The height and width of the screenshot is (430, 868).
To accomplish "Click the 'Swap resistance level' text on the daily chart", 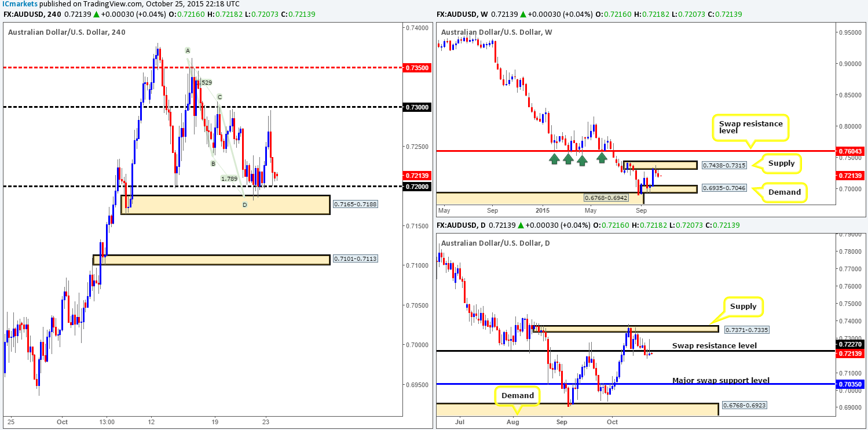I will pos(715,345).
